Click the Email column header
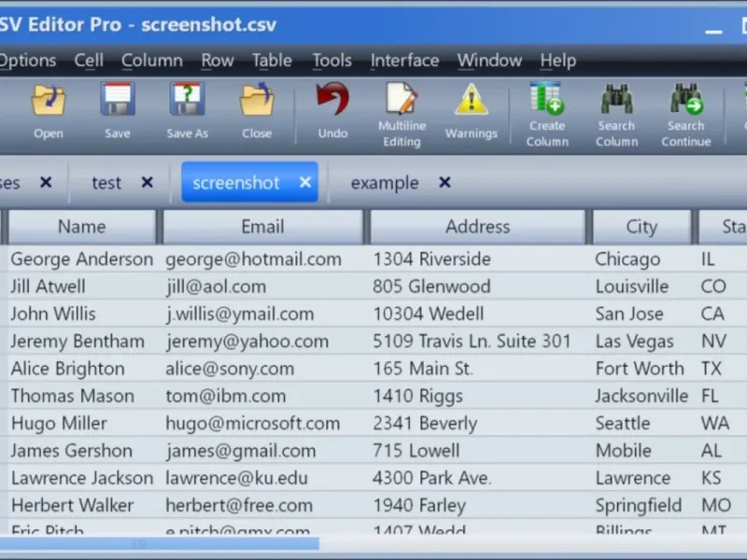The height and width of the screenshot is (560, 747). [x=263, y=227]
